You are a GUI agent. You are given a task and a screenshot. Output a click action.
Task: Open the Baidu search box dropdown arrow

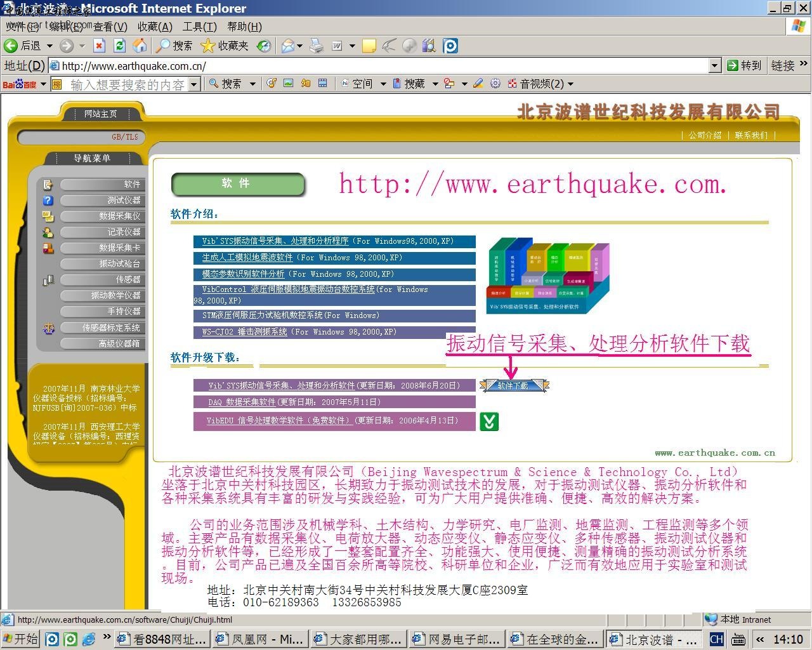194,84
